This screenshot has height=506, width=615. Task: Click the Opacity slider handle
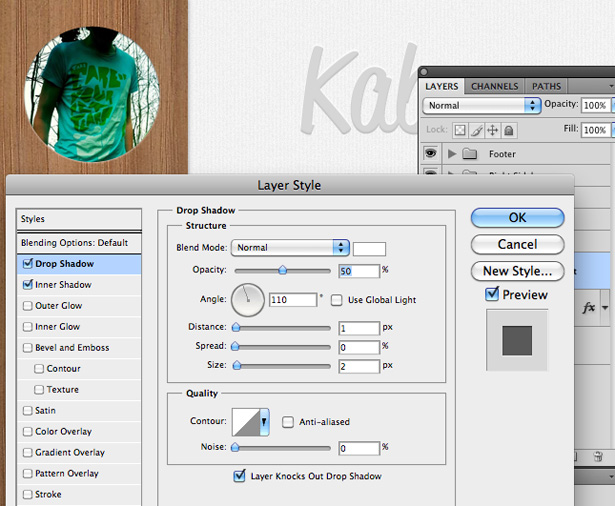[x=282, y=270]
